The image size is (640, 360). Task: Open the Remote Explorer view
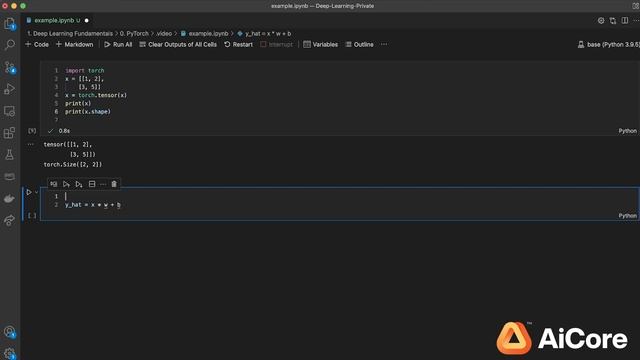pos(9,111)
